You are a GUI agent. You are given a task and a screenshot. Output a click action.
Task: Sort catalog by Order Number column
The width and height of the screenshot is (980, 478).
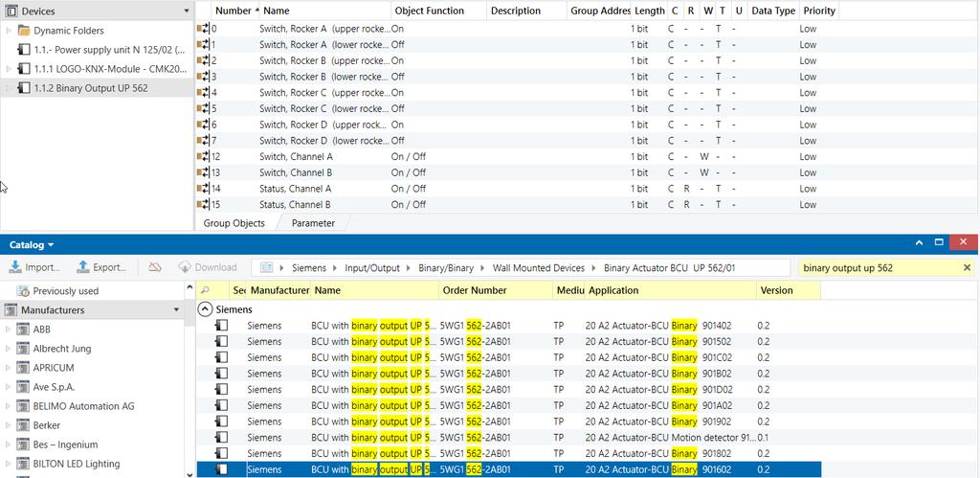pyautogui.click(x=496, y=290)
